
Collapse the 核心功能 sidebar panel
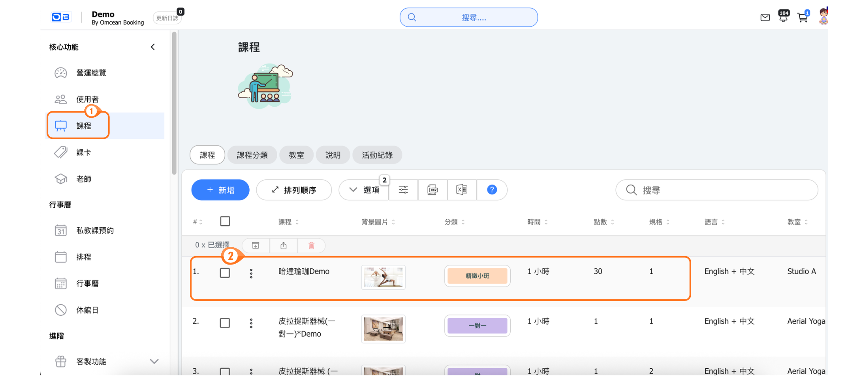click(153, 47)
